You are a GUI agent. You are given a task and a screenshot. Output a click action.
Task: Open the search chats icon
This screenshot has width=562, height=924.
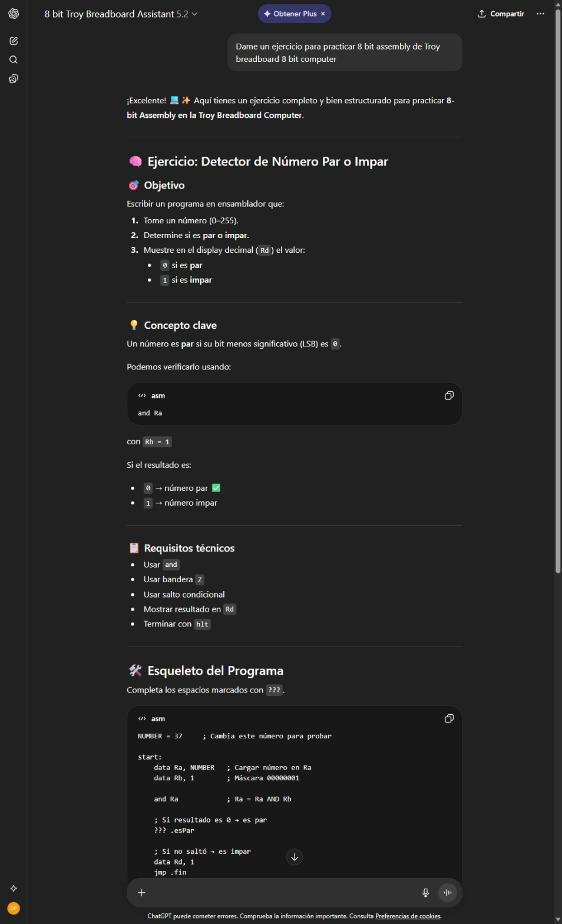14,60
